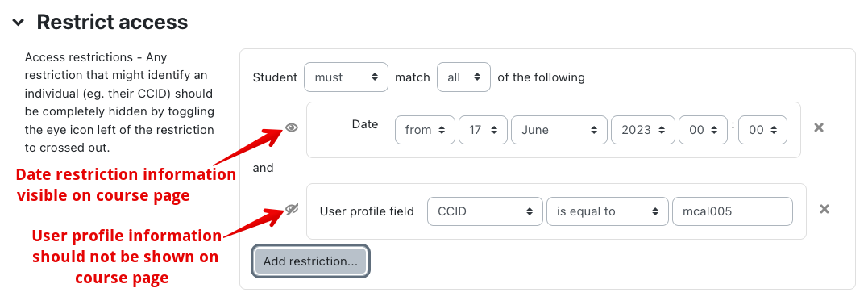Open the minute dropdown for the date

762,131
